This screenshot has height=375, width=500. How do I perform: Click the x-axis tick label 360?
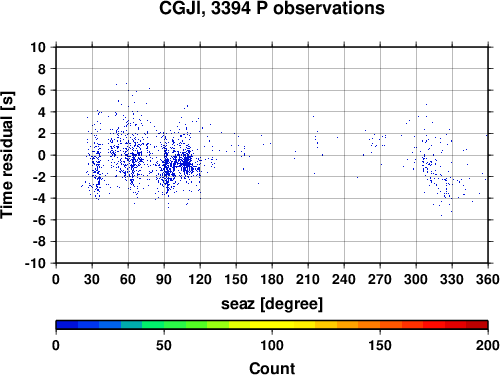coord(488,279)
